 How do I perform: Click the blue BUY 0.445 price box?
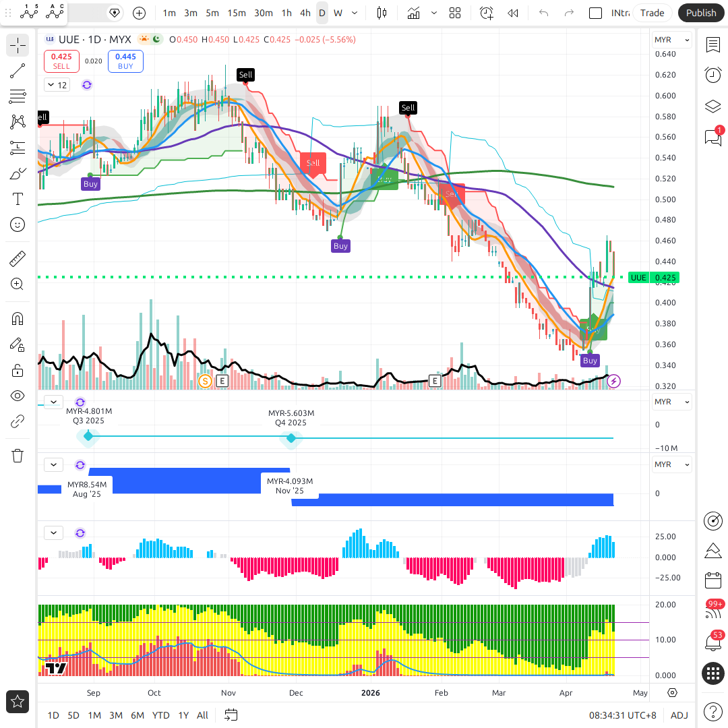(x=125, y=61)
